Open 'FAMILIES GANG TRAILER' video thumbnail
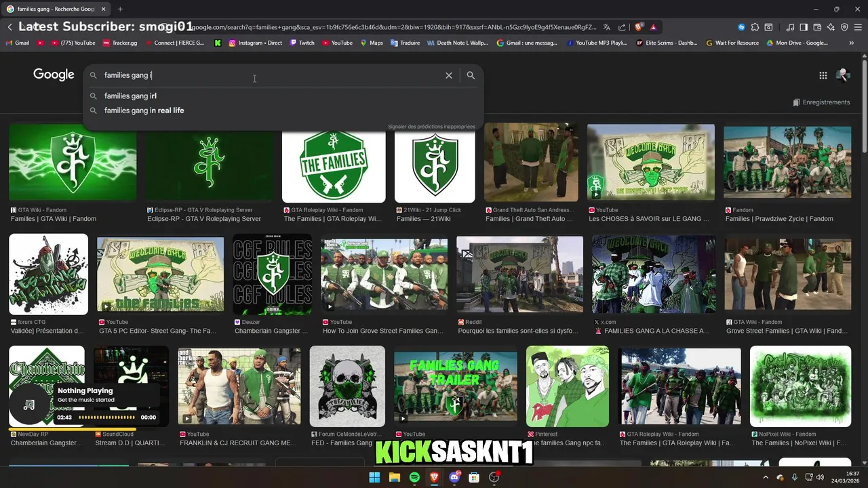The width and height of the screenshot is (868, 488). pos(455,386)
